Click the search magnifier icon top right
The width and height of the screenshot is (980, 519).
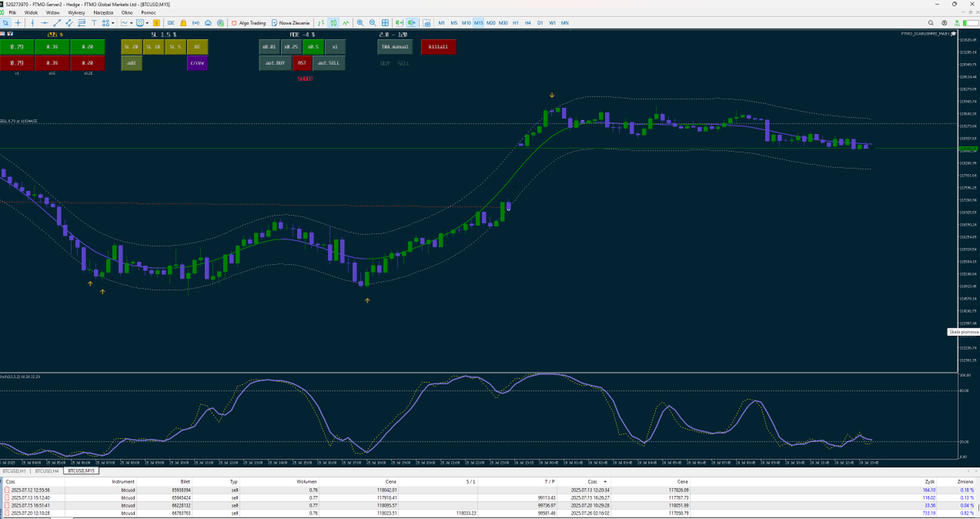click(933, 23)
